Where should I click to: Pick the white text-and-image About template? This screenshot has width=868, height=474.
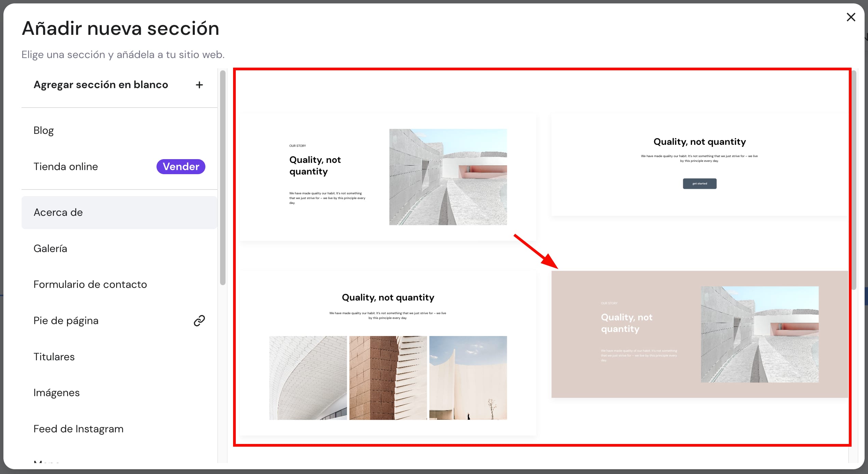[x=388, y=177]
